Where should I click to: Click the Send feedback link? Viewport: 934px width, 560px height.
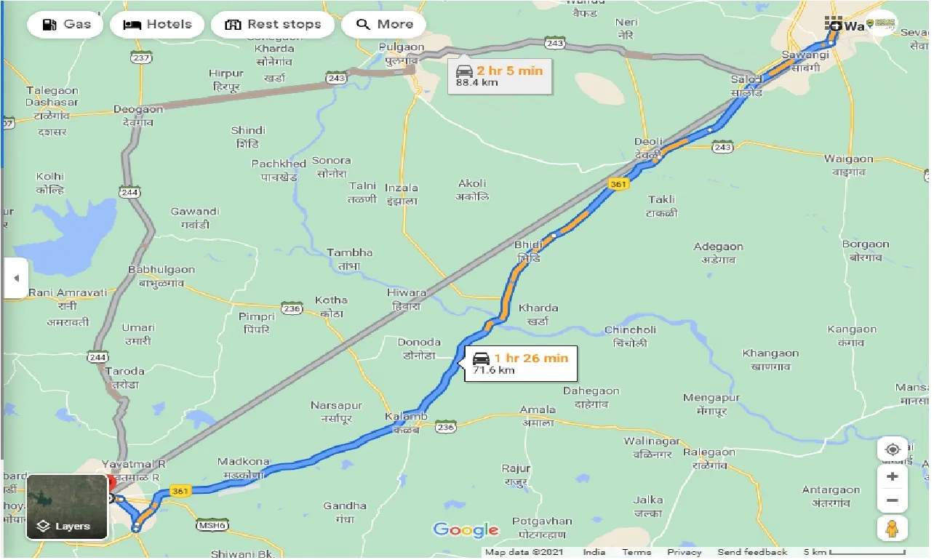point(752,552)
